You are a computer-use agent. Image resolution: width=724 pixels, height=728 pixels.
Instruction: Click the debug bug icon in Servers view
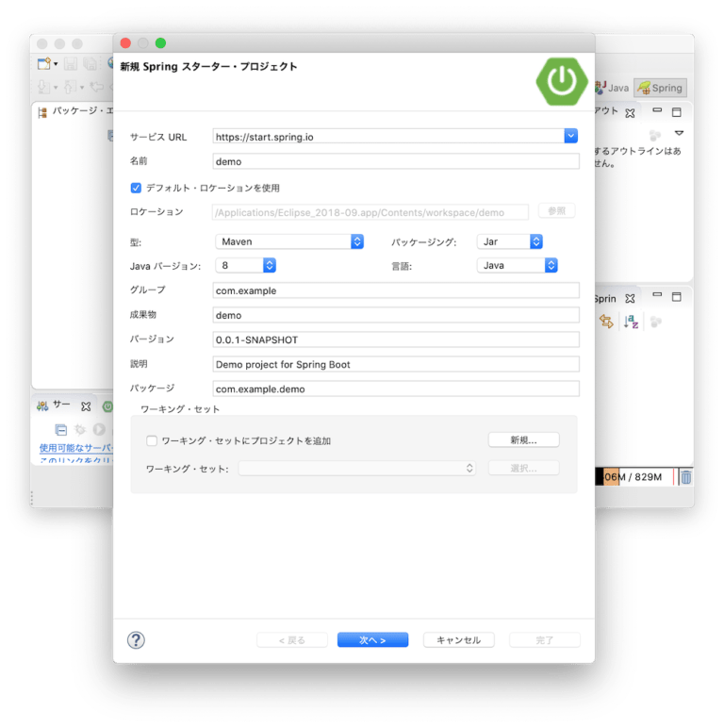point(80,429)
